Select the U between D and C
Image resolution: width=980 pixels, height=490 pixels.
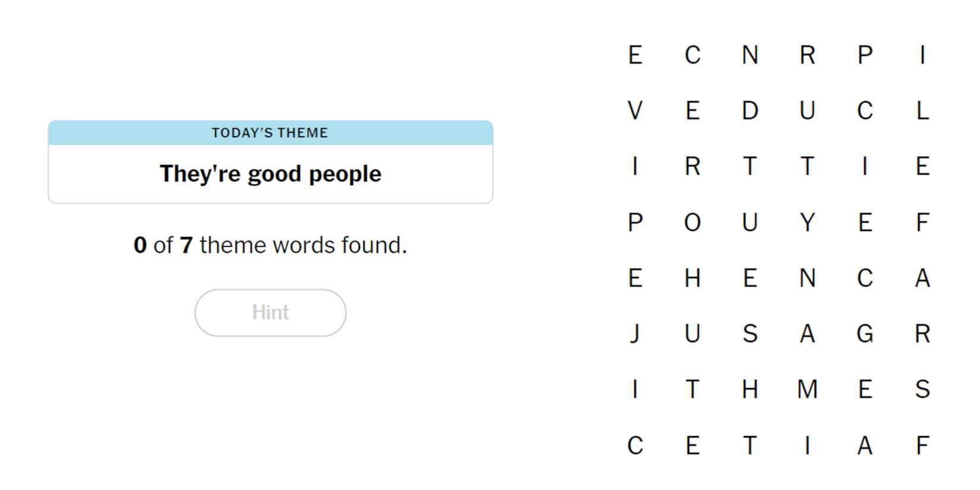(x=807, y=110)
